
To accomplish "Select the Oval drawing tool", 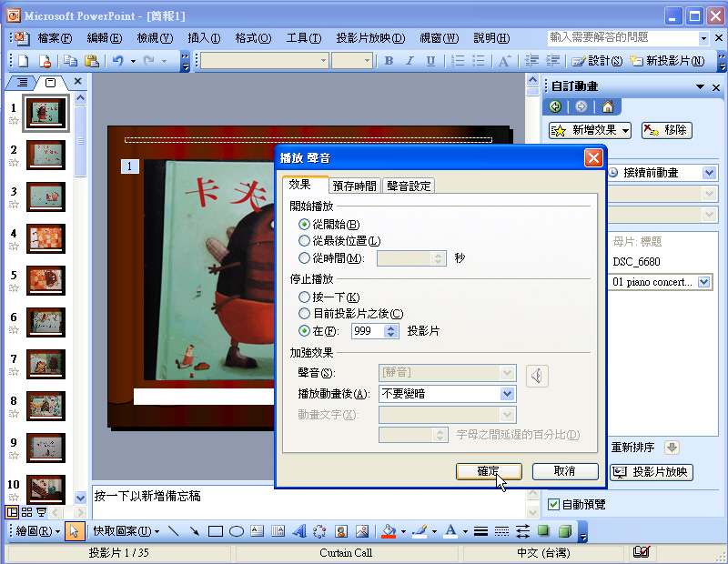I will tap(237, 531).
